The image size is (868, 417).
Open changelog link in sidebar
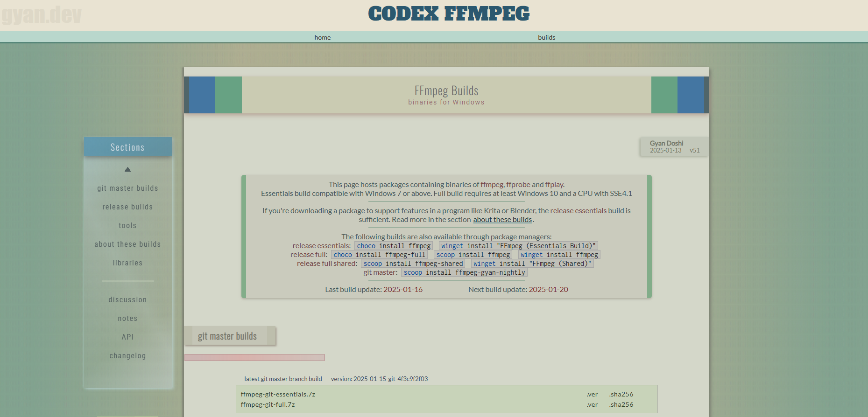pos(127,355)
